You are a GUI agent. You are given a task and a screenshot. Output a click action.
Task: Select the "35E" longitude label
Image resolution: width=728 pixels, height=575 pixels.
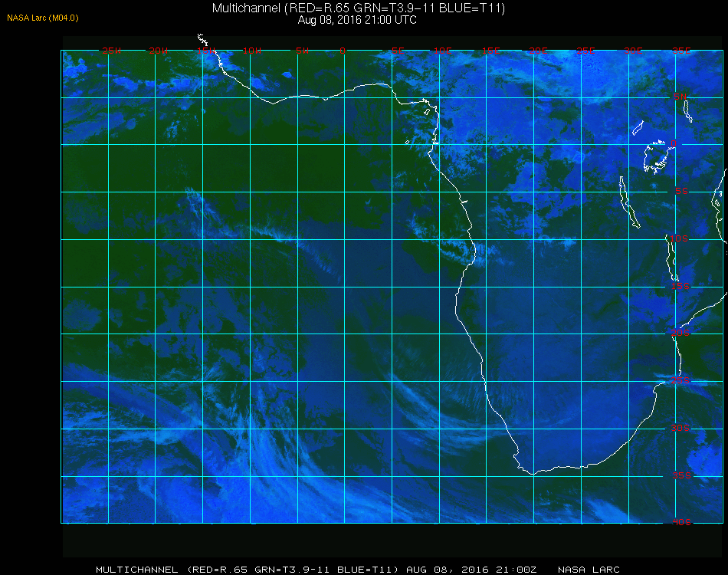[681, 51]
